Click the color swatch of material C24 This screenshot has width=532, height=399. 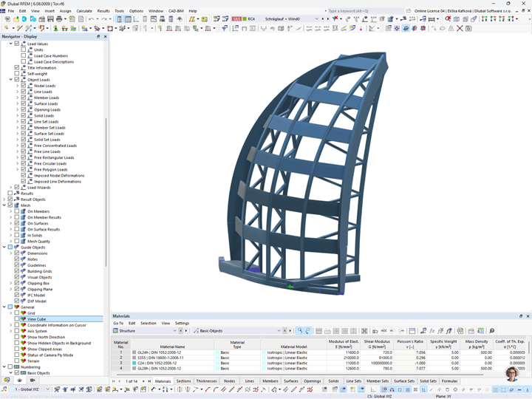pos(134,363)
